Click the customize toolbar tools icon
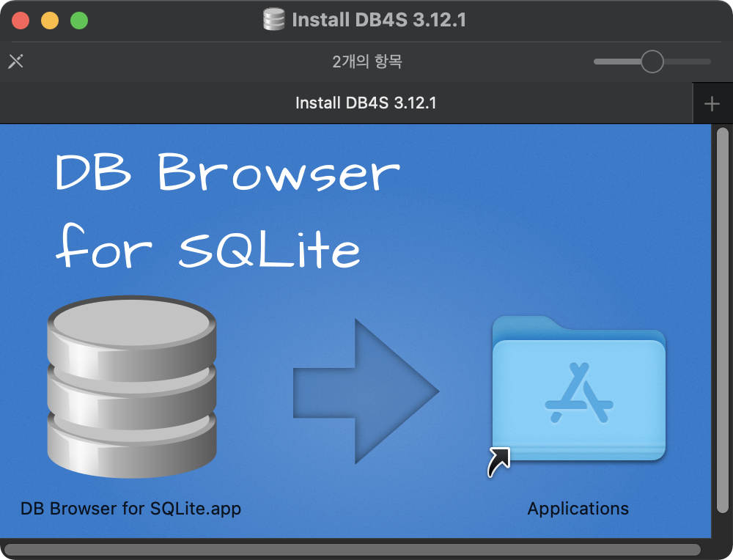This screenshot has width=733, height=560. coord(16,62)
